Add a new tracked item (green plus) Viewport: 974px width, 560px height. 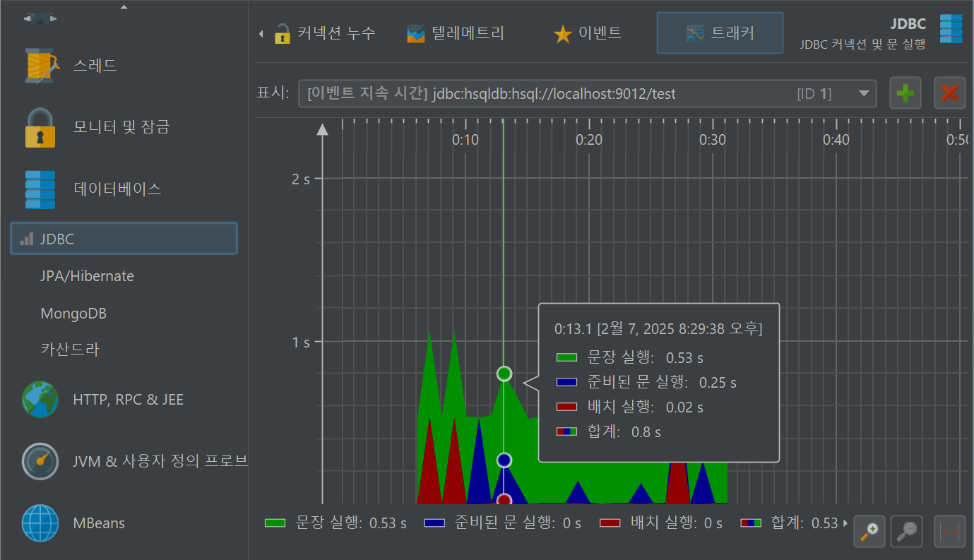pyautogui.click(x=905, y=93)
